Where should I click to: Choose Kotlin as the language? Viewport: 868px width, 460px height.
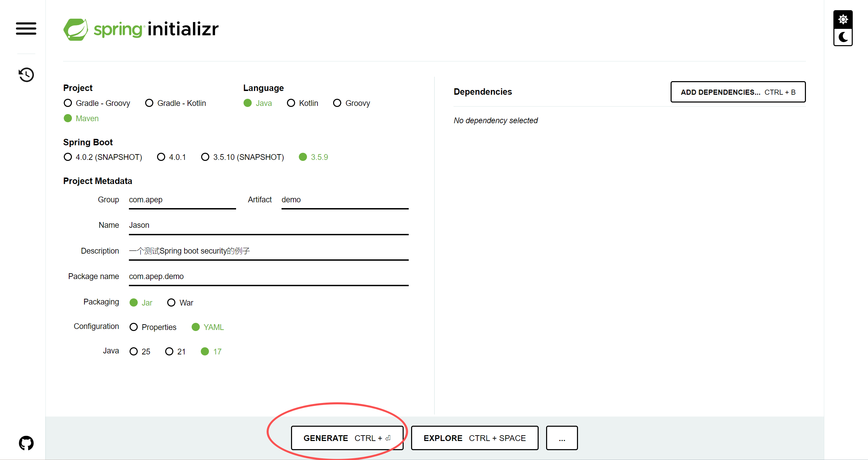click(291, 103)
